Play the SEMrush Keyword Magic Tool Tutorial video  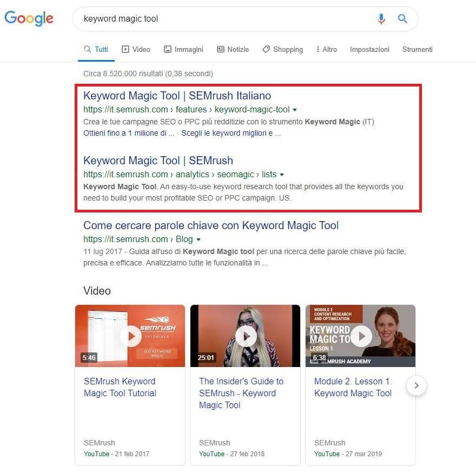(x=130, y=335)
